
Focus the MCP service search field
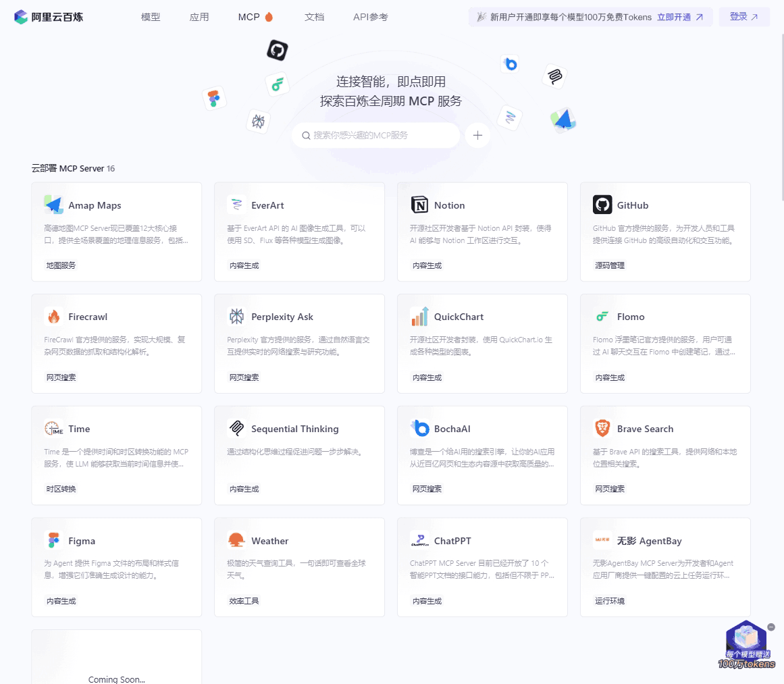[x=376, y=136]
